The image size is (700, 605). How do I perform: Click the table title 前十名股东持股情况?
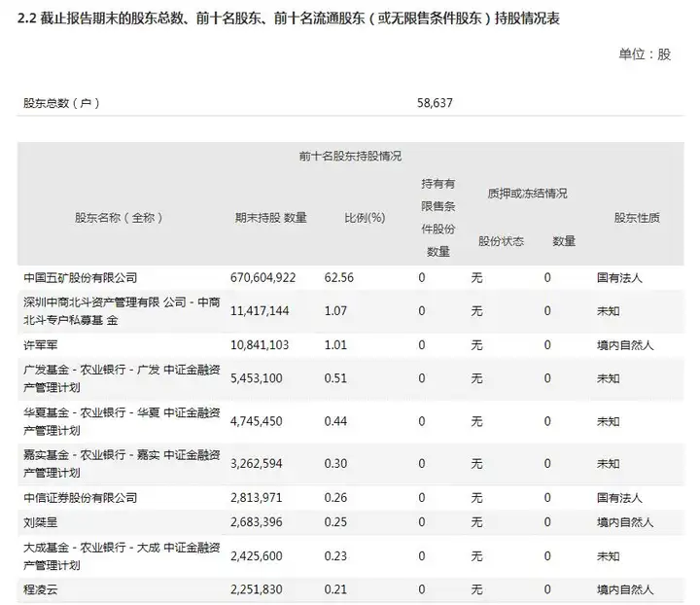pos(350,157)
